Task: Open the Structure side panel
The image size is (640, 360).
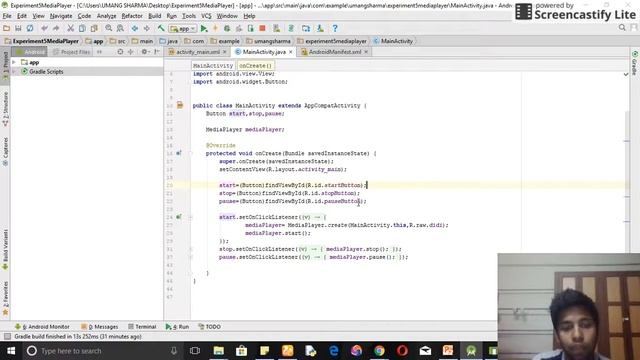Action: [x=5, y=109]
